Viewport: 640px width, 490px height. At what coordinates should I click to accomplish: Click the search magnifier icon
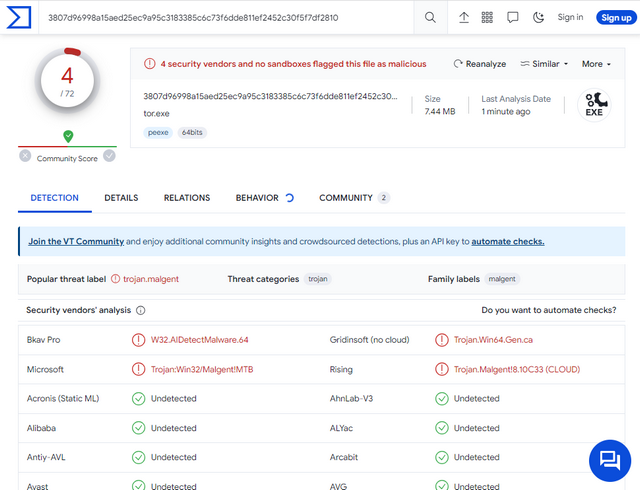pos(430,17)
